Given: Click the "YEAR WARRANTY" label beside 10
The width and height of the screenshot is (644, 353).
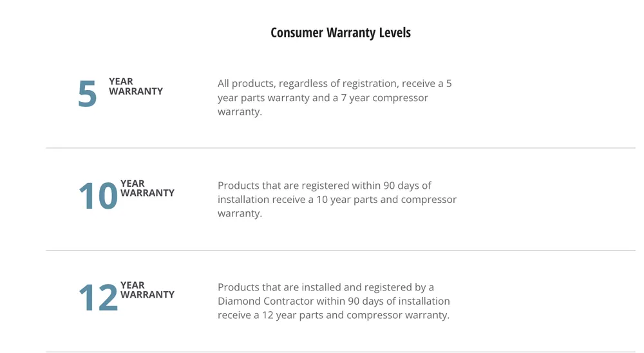Looking at the screenshot, I should [147, 188].
